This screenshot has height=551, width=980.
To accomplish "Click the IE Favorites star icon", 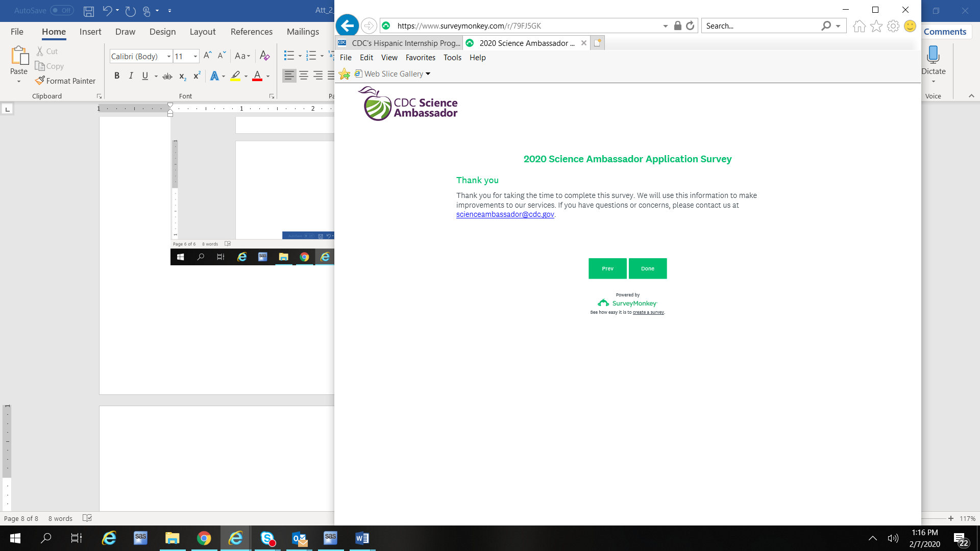I will (x=876, y=26).
